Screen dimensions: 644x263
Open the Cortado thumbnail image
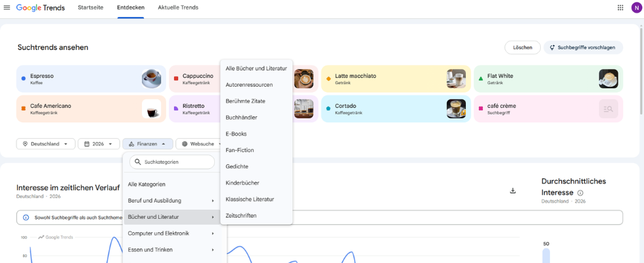pos(456,108)
